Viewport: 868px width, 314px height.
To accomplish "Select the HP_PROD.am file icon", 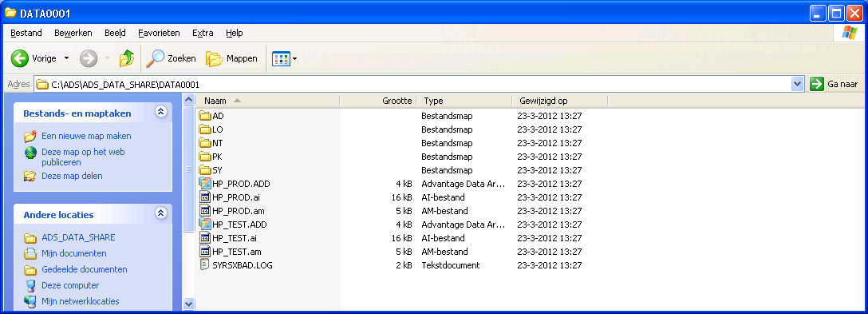I will (205, 211).
